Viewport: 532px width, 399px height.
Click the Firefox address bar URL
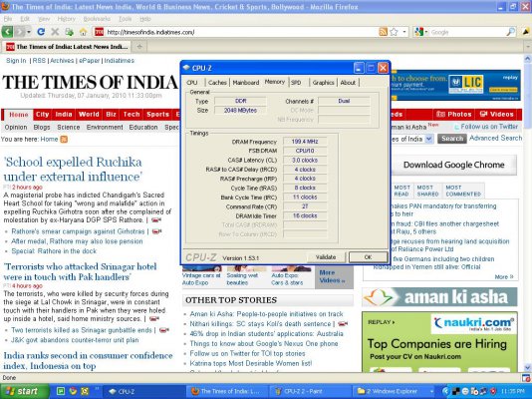(x=150, y=32)
